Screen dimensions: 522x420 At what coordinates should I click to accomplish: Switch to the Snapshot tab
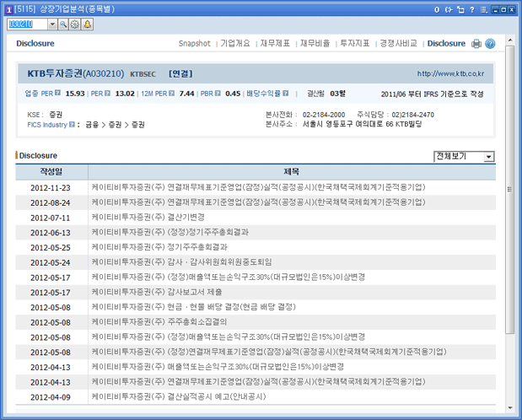(195, 43)
